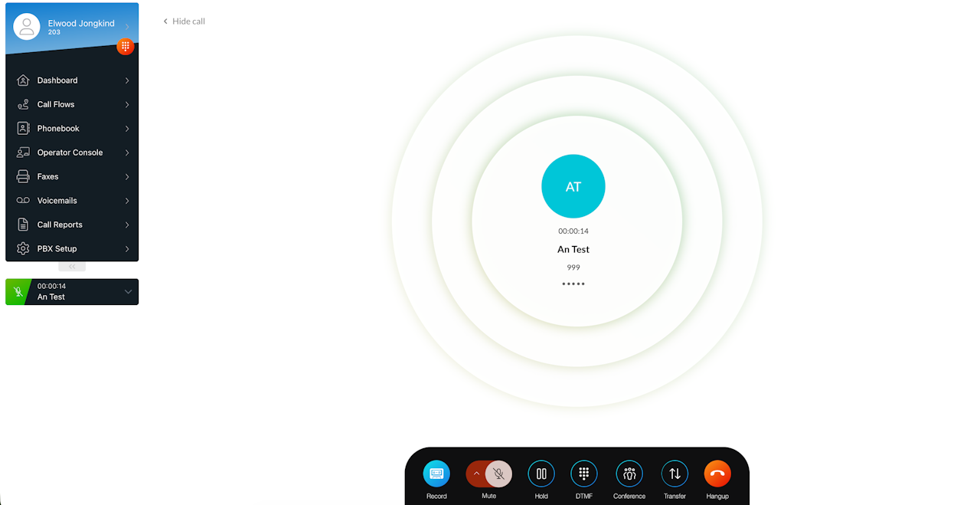Click the PBX Setup gear icon
Screen dimensions: 980x505
point(23,248)
